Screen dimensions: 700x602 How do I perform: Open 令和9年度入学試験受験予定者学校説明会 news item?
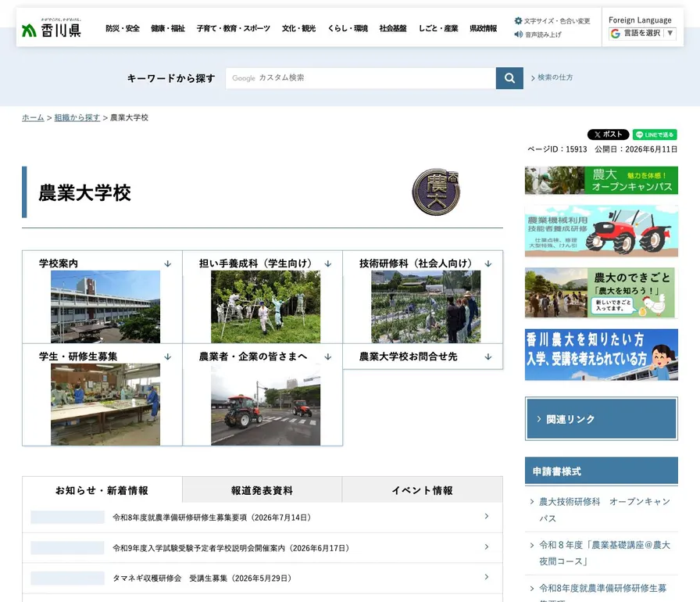[x=230, y=548]
